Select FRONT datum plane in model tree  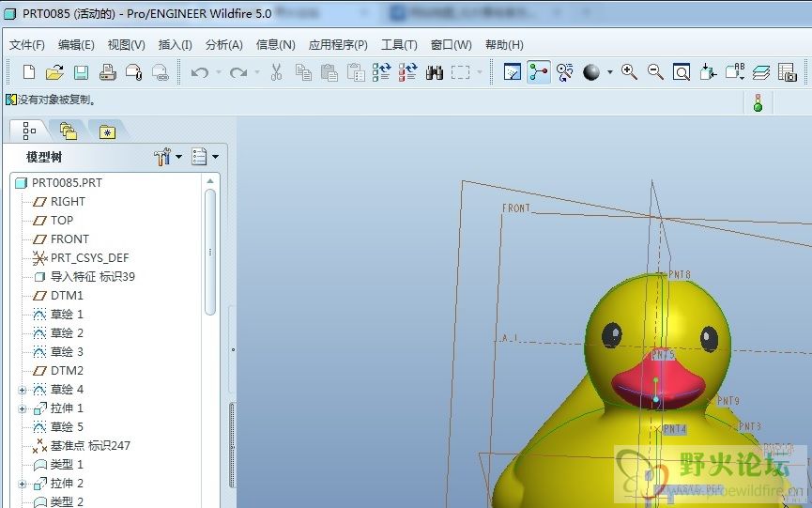(x=69, y=239)
